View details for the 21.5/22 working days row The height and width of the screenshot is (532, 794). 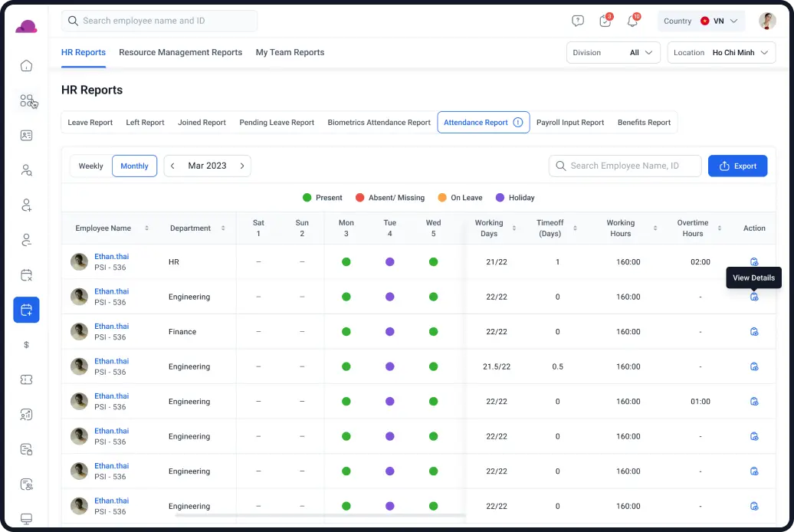(754, 367)
